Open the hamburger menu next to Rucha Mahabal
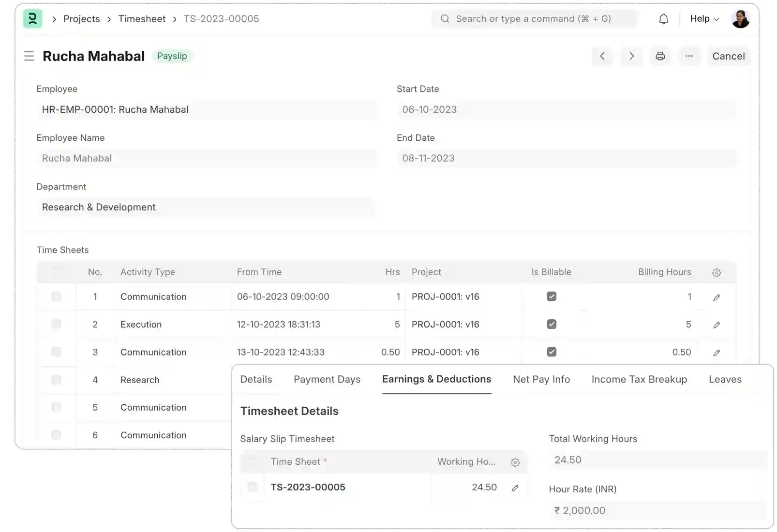 (x=29, y=56)
